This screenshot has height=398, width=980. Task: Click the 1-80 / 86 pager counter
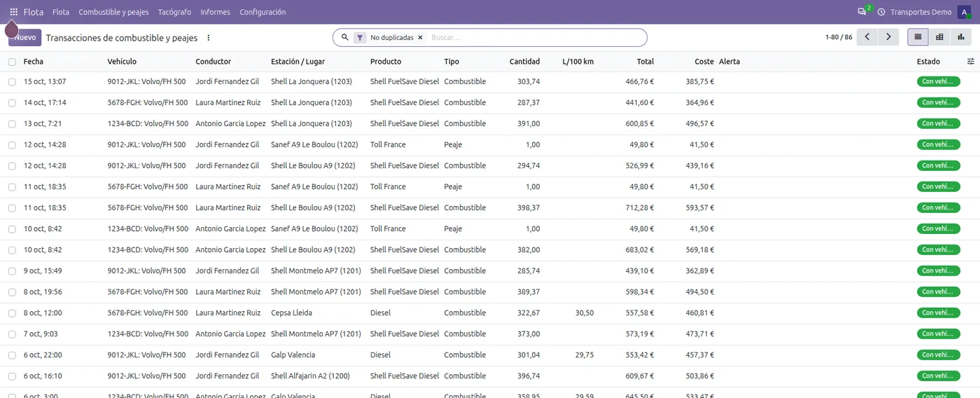(x=839, y=37)
